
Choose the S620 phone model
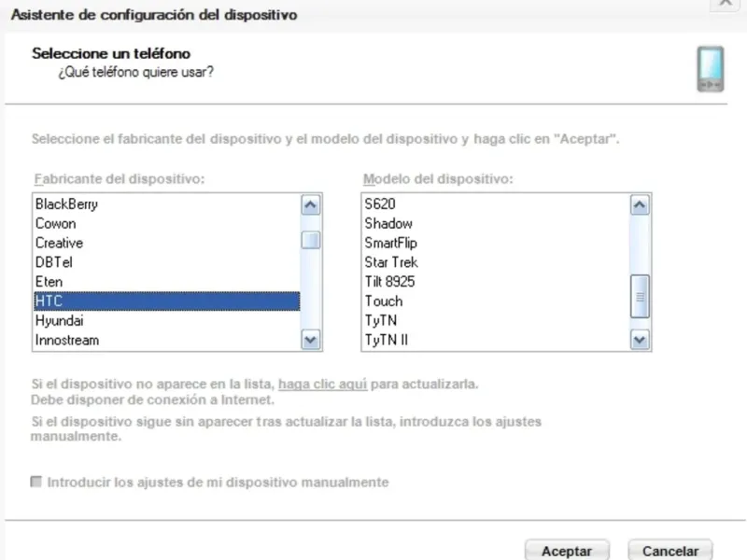[x=379, y=203]
